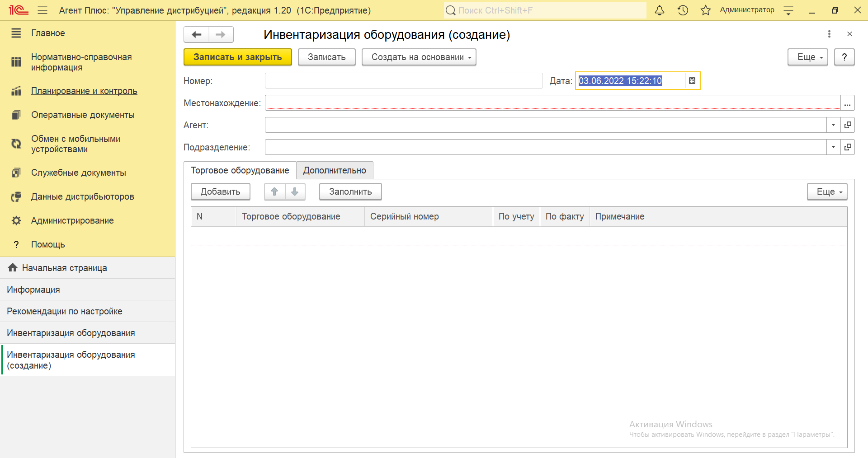Click the Номер input field

[403, 81]
